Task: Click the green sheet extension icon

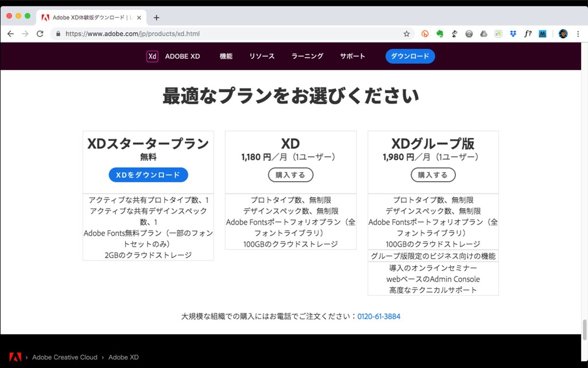Action: click(x=498, y=34)
